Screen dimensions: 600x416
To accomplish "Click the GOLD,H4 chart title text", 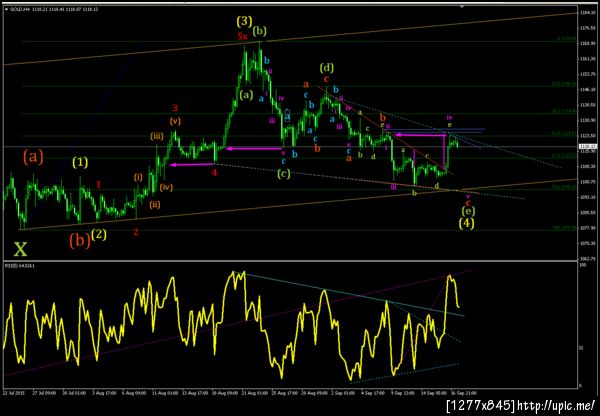I will (18, 9).
